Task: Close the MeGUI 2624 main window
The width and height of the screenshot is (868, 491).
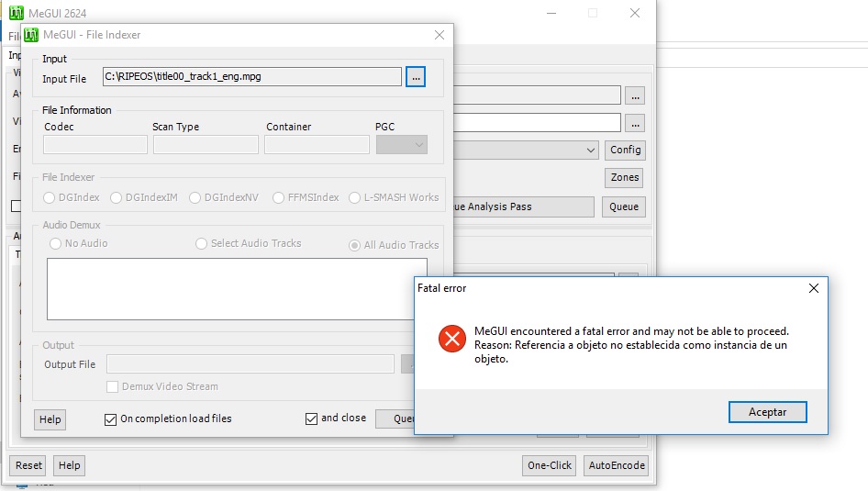Action: pyautogui.click(x=634, y=13)
